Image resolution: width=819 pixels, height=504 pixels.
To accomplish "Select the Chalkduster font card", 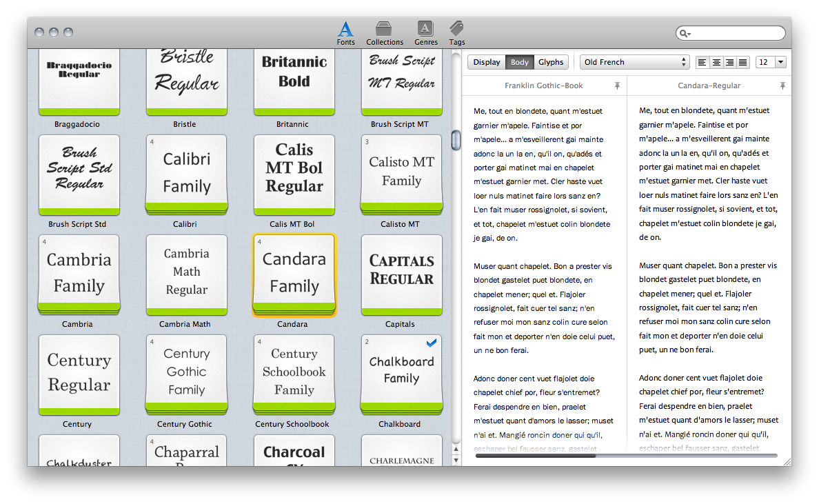I will (79, 450).
